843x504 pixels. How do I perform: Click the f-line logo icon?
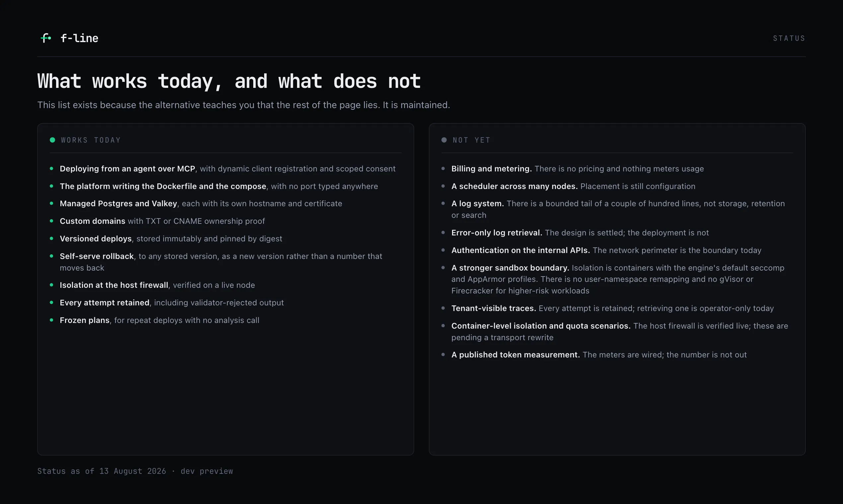click(x=46, y=38)
